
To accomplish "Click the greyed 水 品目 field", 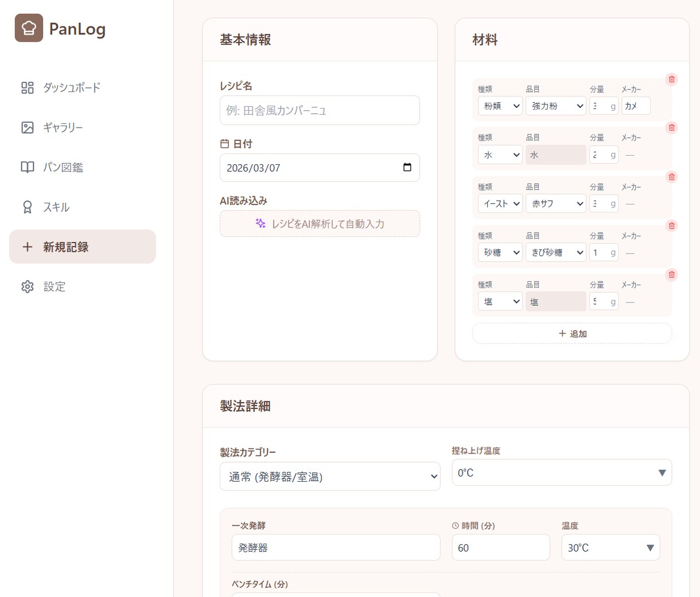I will pyautogui.click(x=556, y=155).
